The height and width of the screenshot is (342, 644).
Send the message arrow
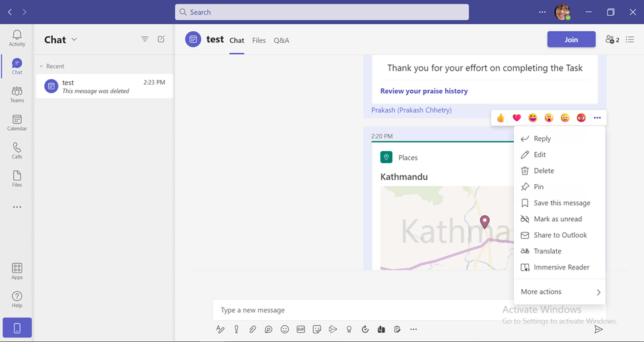599,329
